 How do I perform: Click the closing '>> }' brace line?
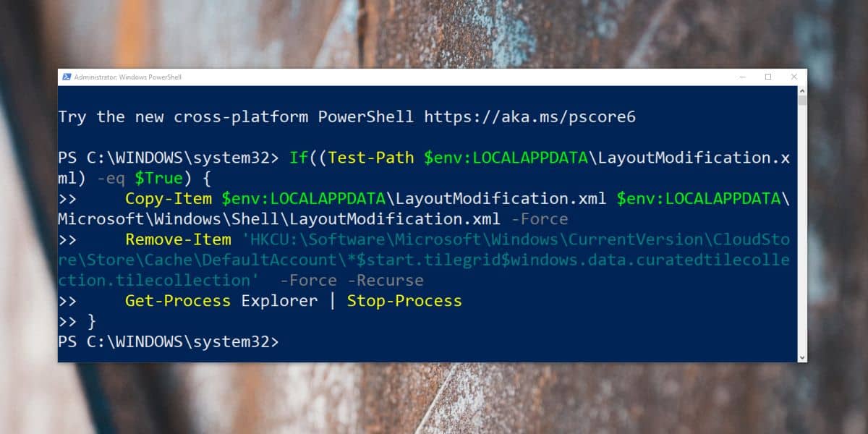pos(77,320)
